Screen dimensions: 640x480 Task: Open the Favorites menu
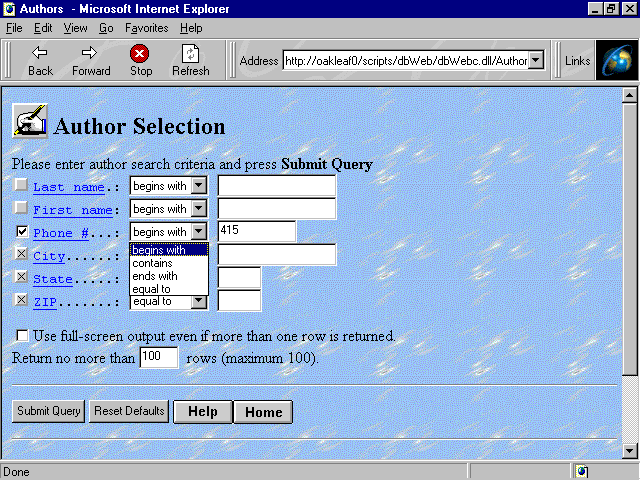click(x=146, y=28)
